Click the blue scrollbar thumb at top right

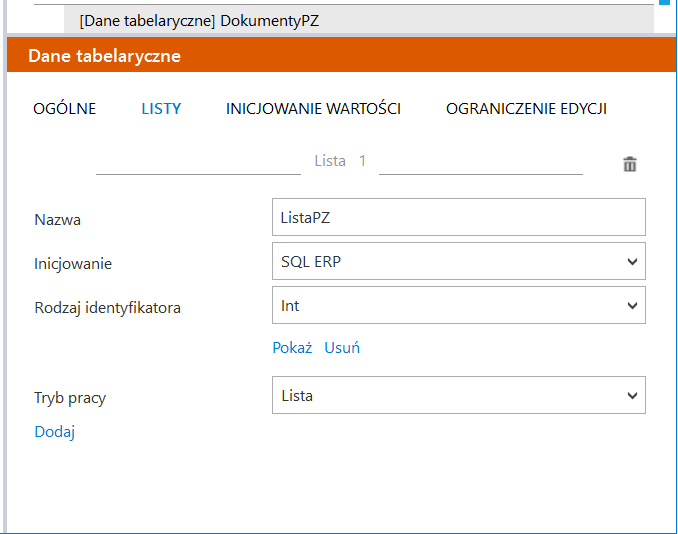[x=662, y=3]
